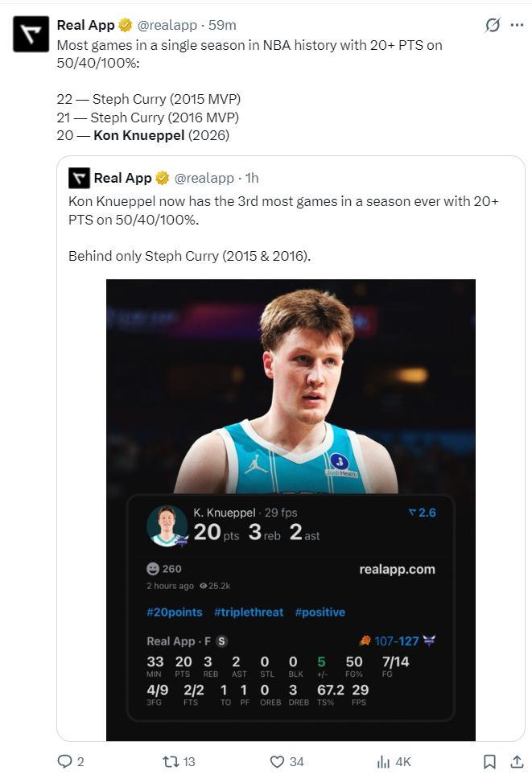This screenshot has width=532, height=775.
Task: Repost this tweet with retweet icon
Action: point(170,761)
